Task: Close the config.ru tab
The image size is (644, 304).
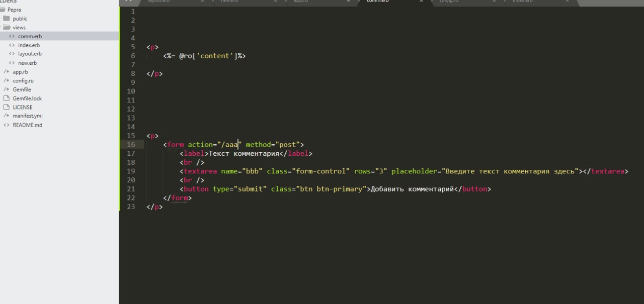Action: [x=495, y=2]
